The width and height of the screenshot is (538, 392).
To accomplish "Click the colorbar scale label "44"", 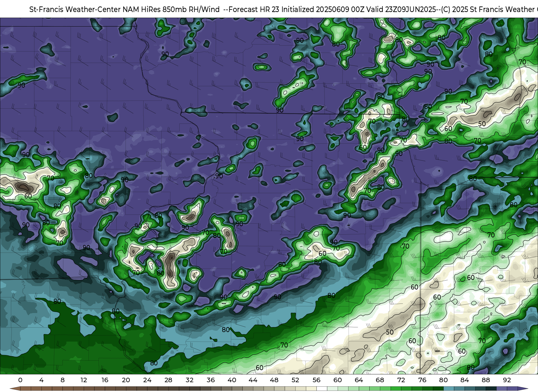I will click(x=253, y=380).
